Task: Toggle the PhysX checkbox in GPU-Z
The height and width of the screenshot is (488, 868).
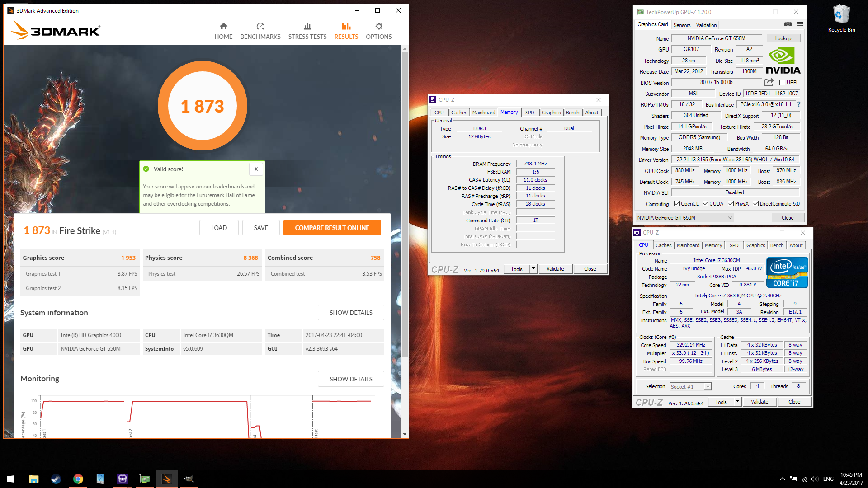Action: click(x=731, y=204)
